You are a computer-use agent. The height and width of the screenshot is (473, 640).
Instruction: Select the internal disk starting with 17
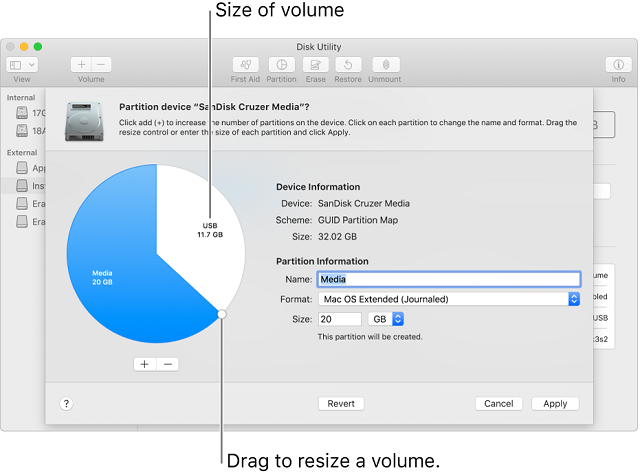click(x=30, y=113)
